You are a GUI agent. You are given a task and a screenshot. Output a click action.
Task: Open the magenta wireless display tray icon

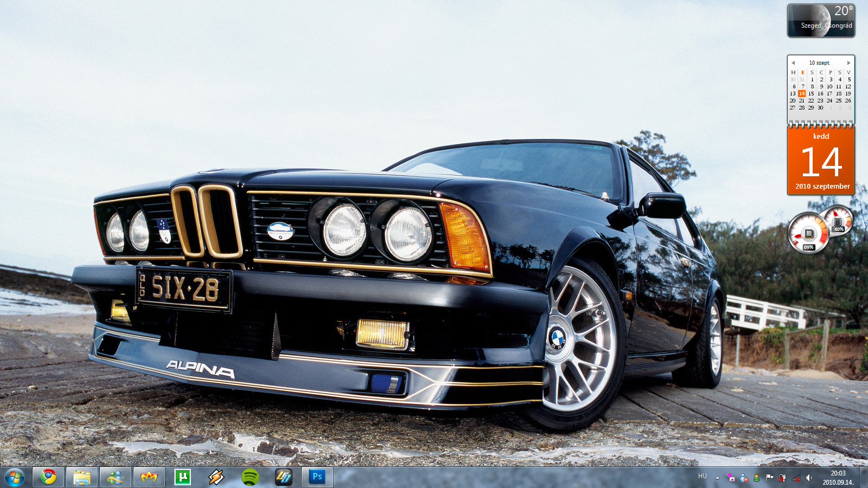[731, 478]
